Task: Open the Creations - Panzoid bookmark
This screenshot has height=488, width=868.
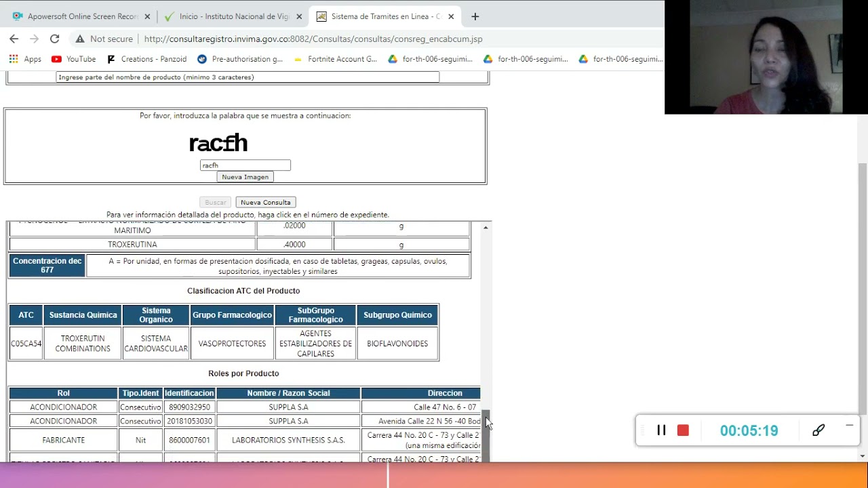Action: pos(146,59)
